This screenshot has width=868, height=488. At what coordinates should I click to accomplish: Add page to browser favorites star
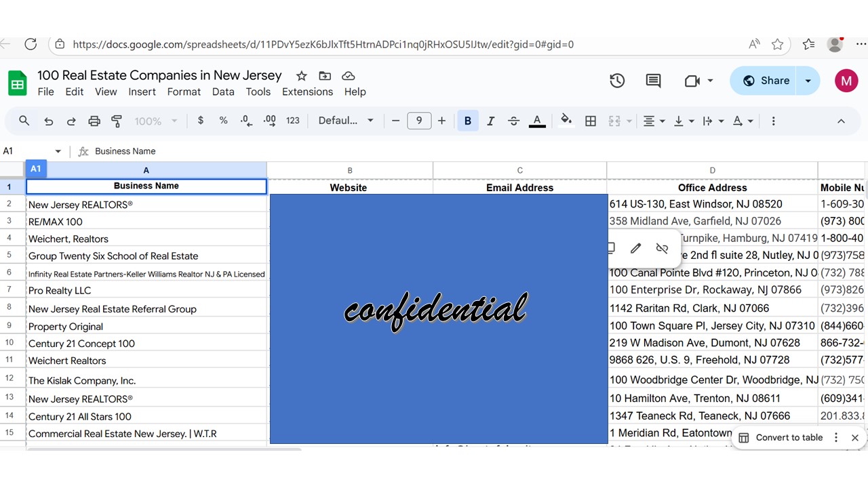tap(777, 44)
